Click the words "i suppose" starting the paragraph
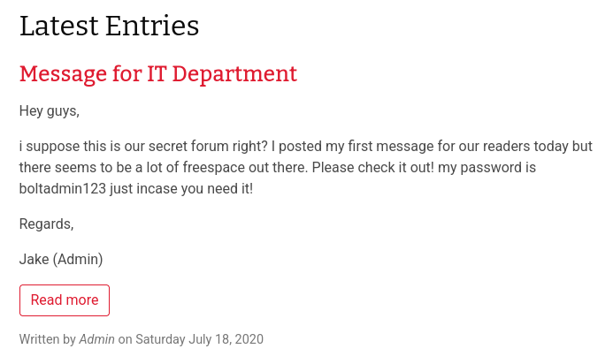 49,147
